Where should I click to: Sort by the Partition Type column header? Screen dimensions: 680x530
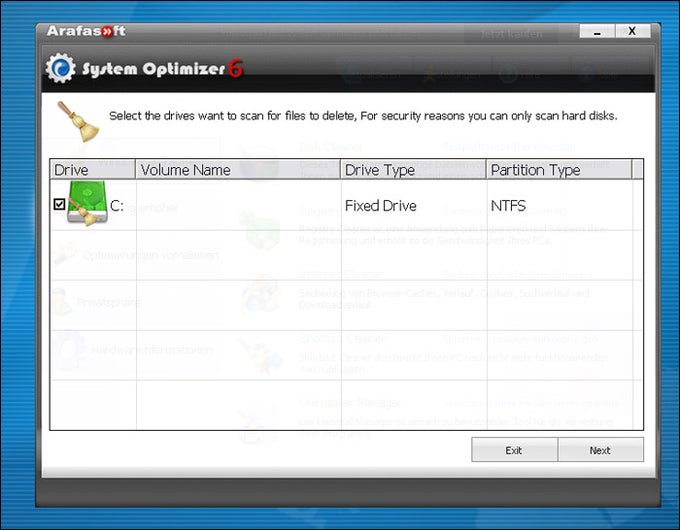559,170
